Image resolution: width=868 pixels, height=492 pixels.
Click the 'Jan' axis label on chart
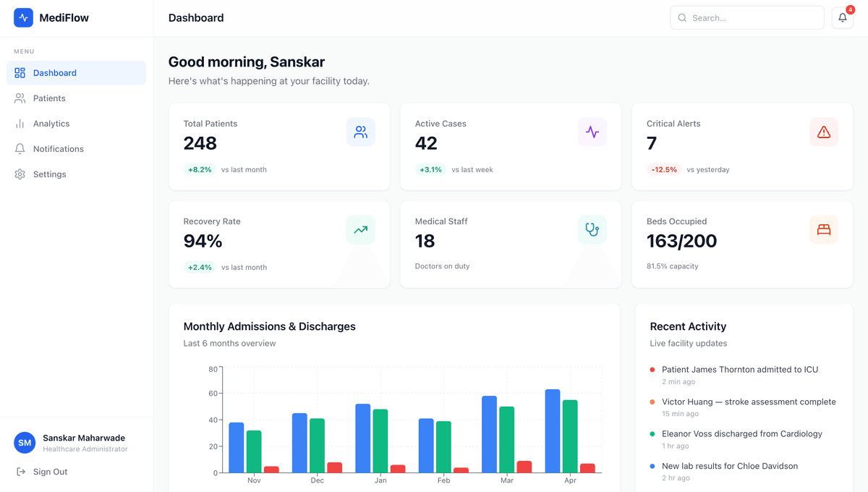380,480
